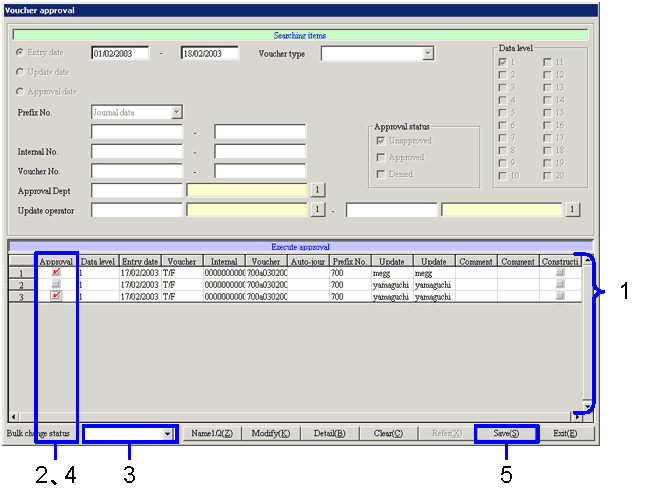Image resolution: width=658 pixels, height=492 pixels.
Task: Open the Voucher type dropdown
Action: tap(427, 54)
